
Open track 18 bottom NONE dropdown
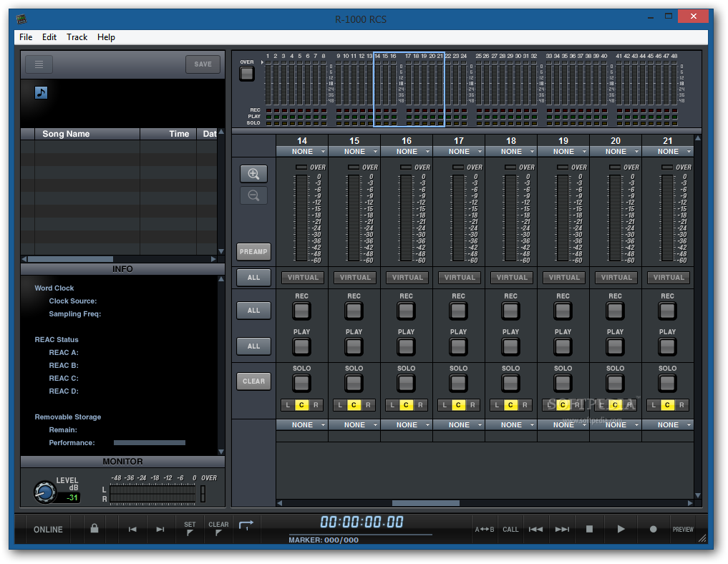click(x=511, y=424)
